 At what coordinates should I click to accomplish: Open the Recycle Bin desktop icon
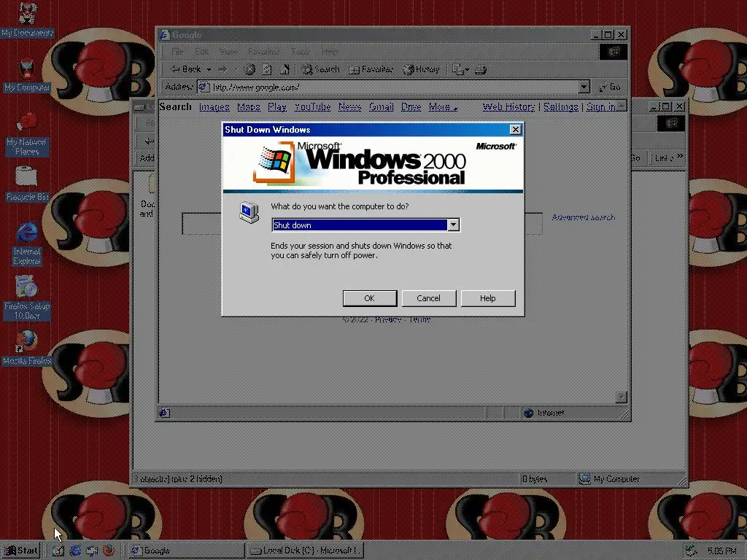point(27,184)
